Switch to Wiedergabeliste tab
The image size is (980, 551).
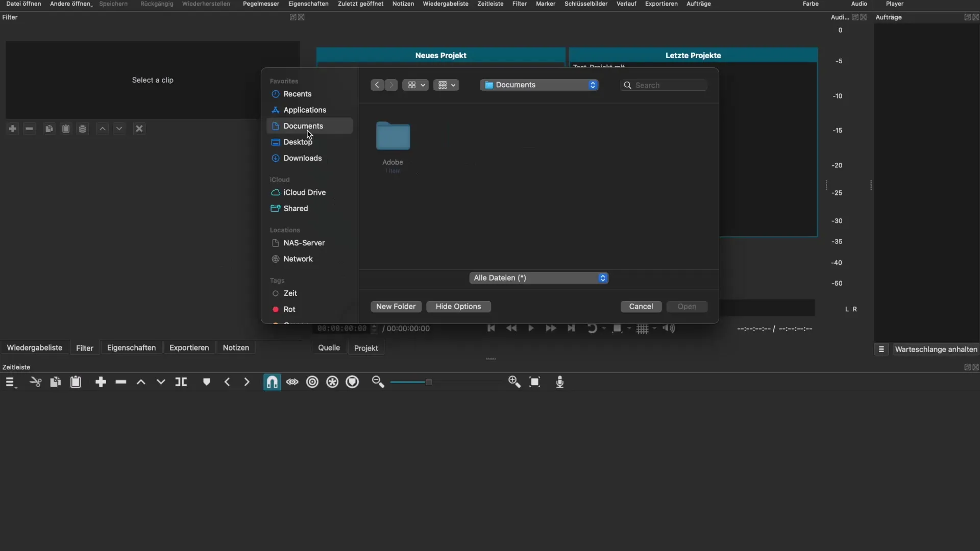pyautogui.click(x=35, y=347)
